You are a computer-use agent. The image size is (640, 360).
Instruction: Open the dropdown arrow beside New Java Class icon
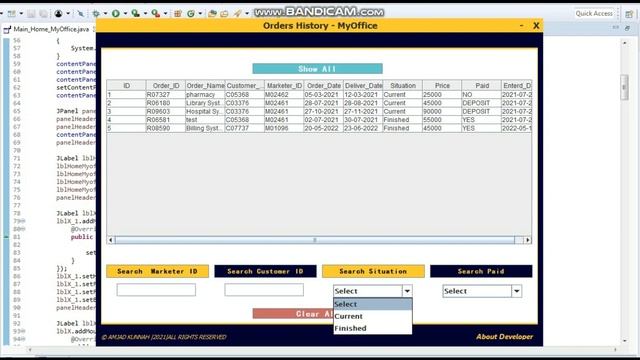200,13
